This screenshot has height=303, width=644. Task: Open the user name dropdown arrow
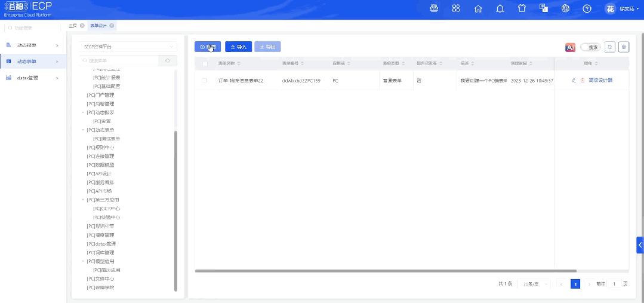pyautogui.click(x=637, y=8)
